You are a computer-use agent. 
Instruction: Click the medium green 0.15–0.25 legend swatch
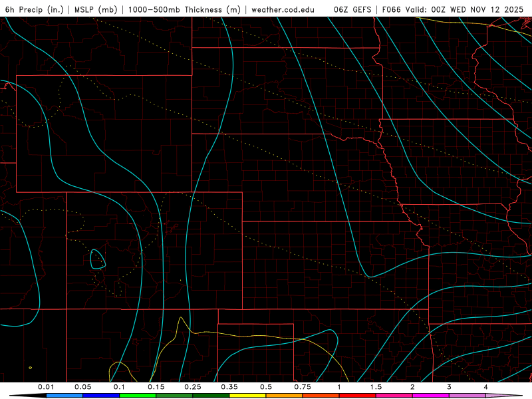point(174,396)
